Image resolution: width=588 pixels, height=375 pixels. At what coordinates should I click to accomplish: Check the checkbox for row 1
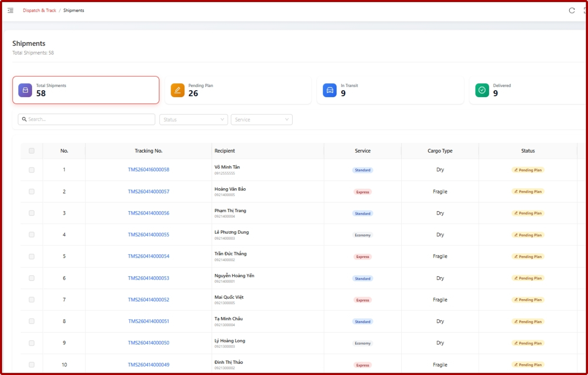coord(32,170)
